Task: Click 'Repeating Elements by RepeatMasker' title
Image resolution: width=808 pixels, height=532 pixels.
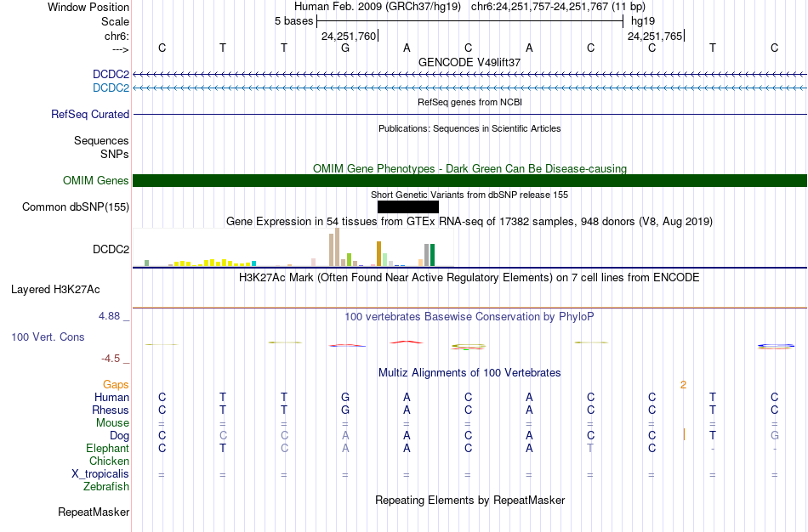Action: (x=470, y=500)
